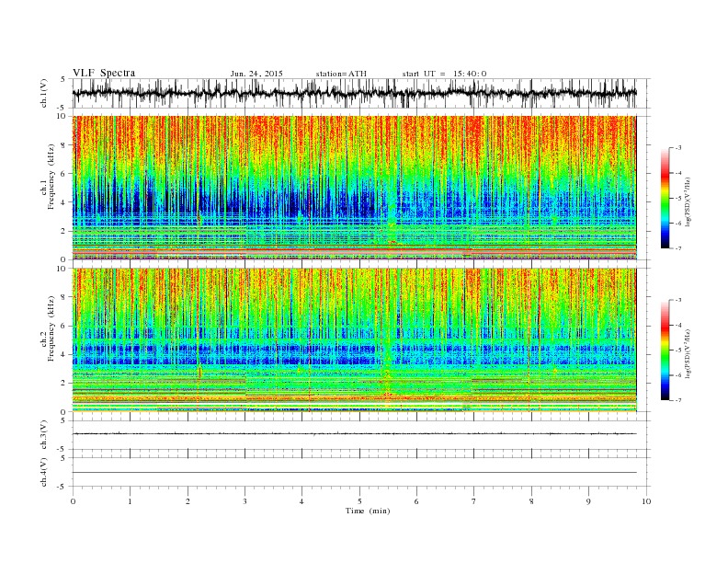
Task: Click the ch.1 waveform trace panel
Action: pyautogui.click(x=361, y=93)
